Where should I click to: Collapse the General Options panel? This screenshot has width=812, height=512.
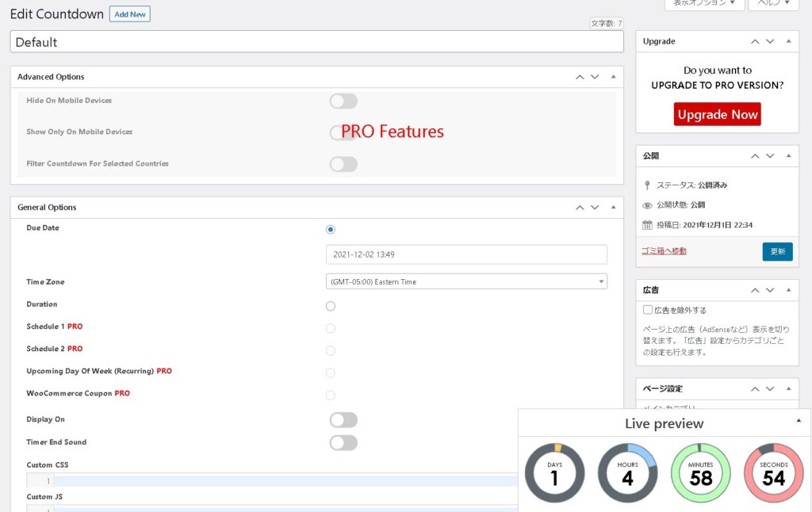(613, 208)
